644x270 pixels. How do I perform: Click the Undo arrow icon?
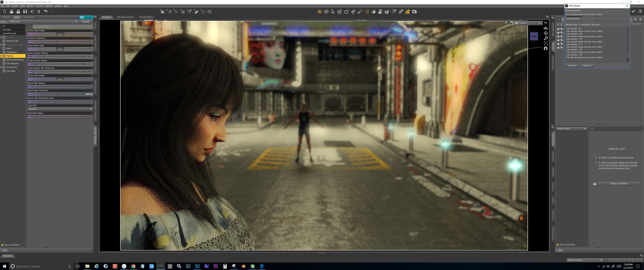45,11
